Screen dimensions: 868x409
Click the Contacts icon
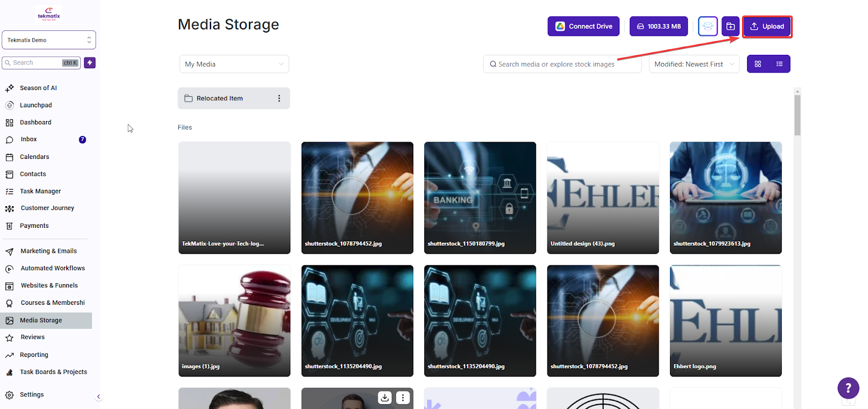9,175
